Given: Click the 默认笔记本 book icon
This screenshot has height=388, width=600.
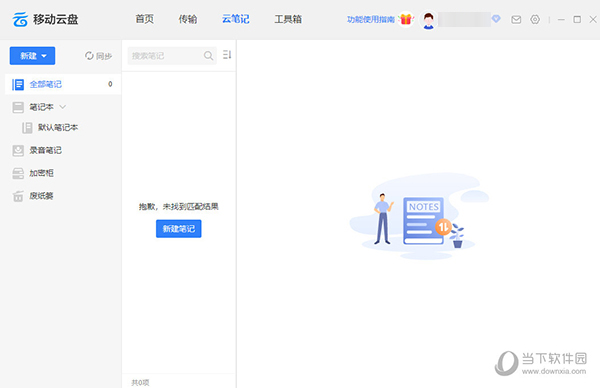Looking at the screenshot, I should (x=27, y=128).
